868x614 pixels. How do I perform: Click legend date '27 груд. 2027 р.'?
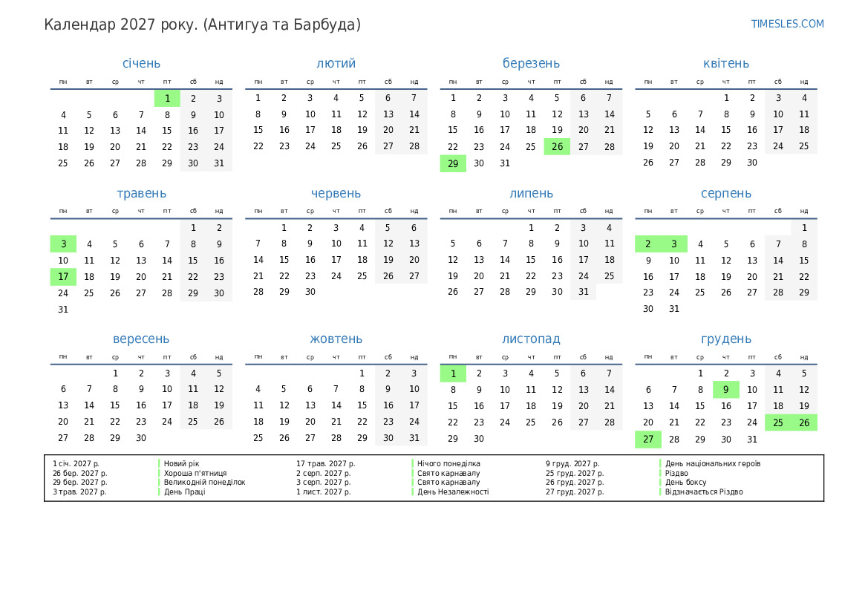coord(575,491)
